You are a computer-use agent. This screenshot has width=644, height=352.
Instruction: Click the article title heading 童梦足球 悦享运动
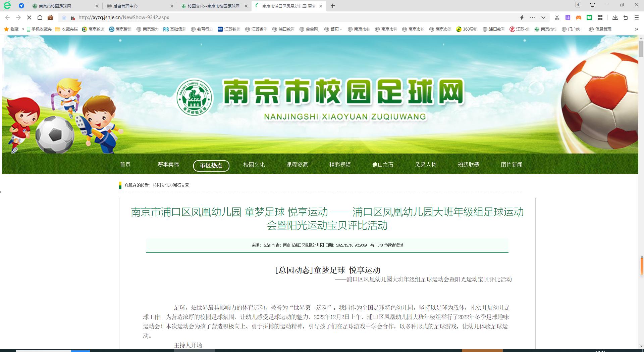click(x=328, y=270)
